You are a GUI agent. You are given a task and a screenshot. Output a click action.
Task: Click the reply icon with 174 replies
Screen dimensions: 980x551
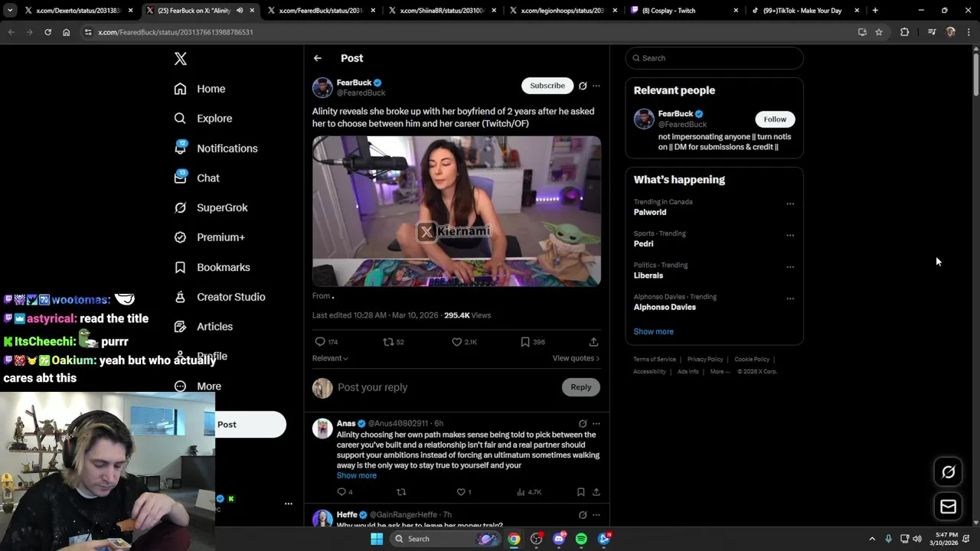326,342
